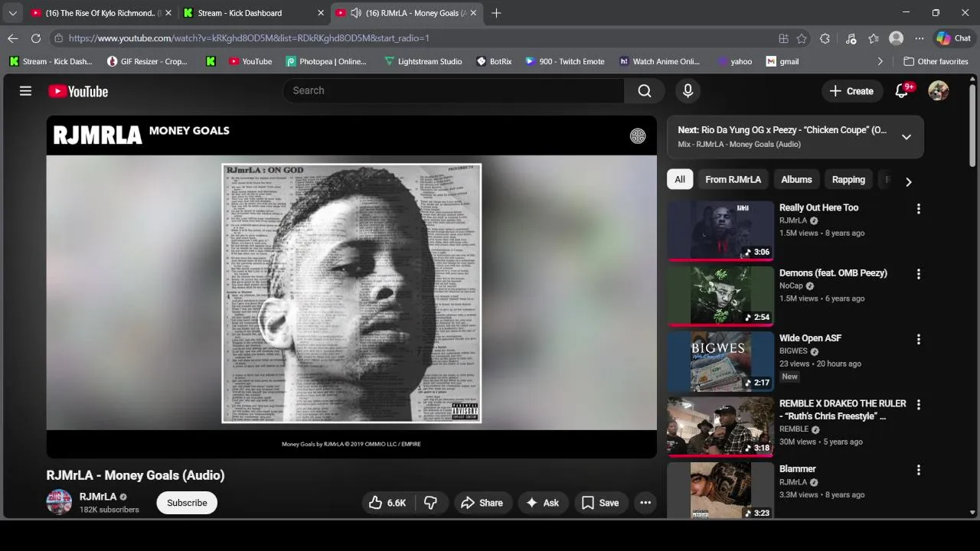Save the video to a playlist
980x551 pixels.
tap(600, 503)
